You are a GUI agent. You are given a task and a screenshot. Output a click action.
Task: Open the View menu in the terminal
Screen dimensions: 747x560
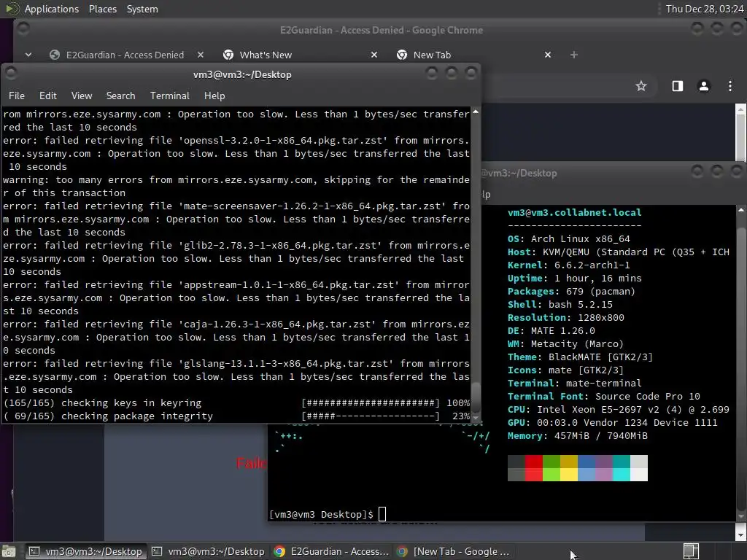click(82, 96)
